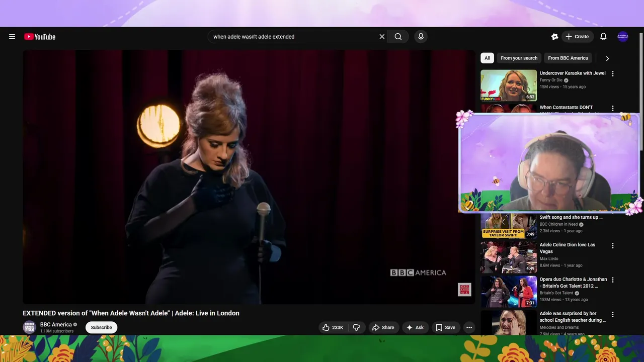Open options for Opera duo Charlotte & Jonathan
This screenshot has height=362, width=644.
[613, 280]
